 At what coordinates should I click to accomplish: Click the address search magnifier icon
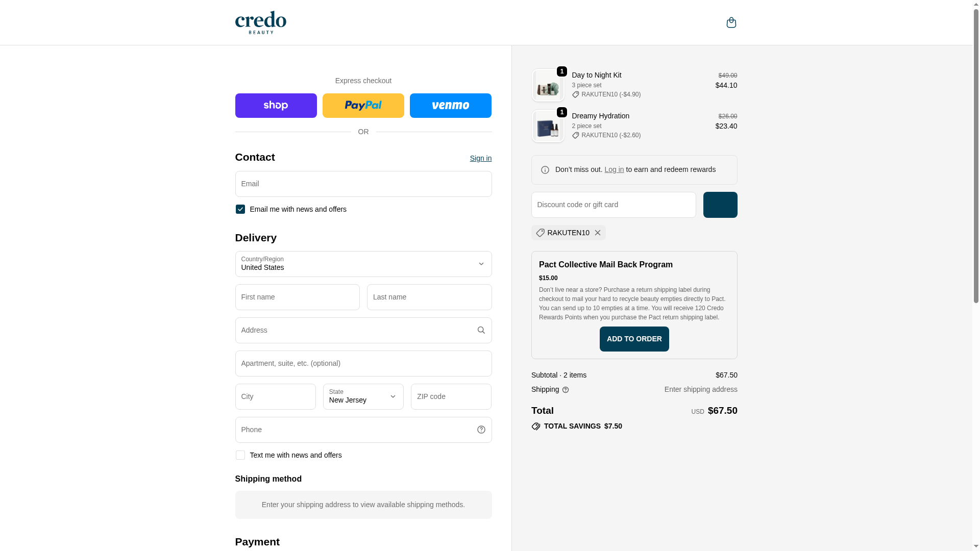[481, 330]
